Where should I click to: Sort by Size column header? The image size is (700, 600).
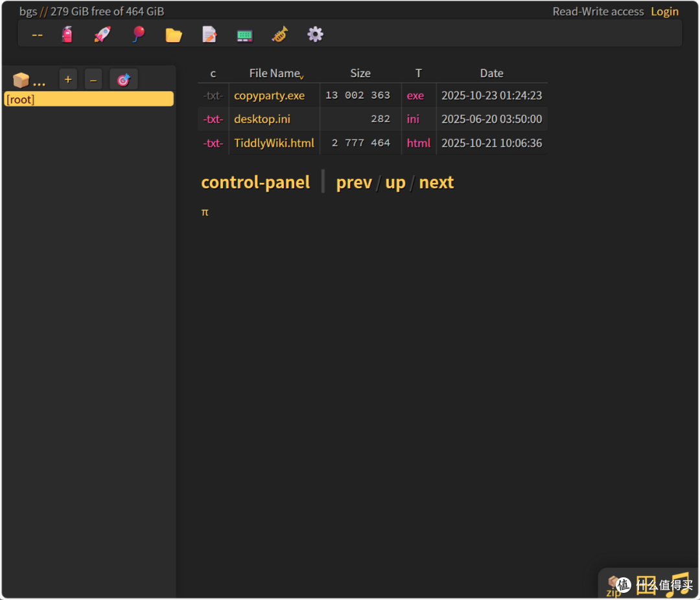(x=360, y=73)
